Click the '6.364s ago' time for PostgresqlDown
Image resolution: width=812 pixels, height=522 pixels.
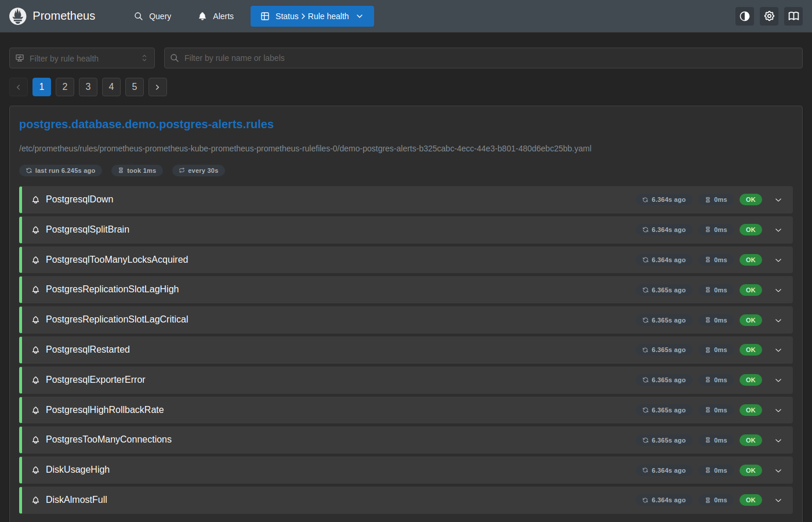664,200
